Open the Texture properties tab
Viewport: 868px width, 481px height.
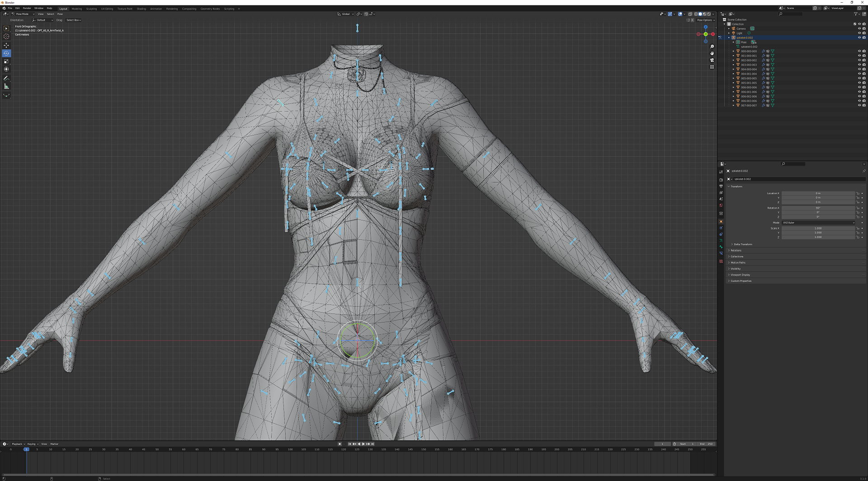pos(721,262)
